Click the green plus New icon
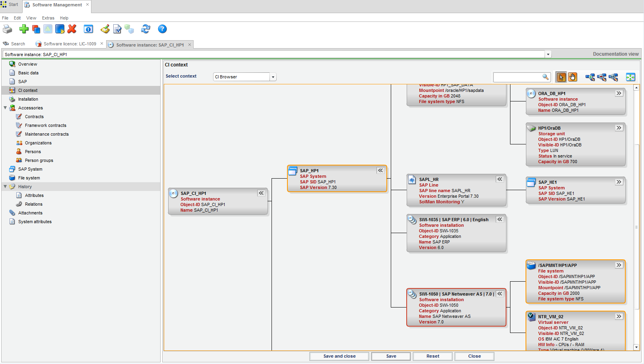Image resolution: width=644 pixels, height=364 pixels. [24, 29]
